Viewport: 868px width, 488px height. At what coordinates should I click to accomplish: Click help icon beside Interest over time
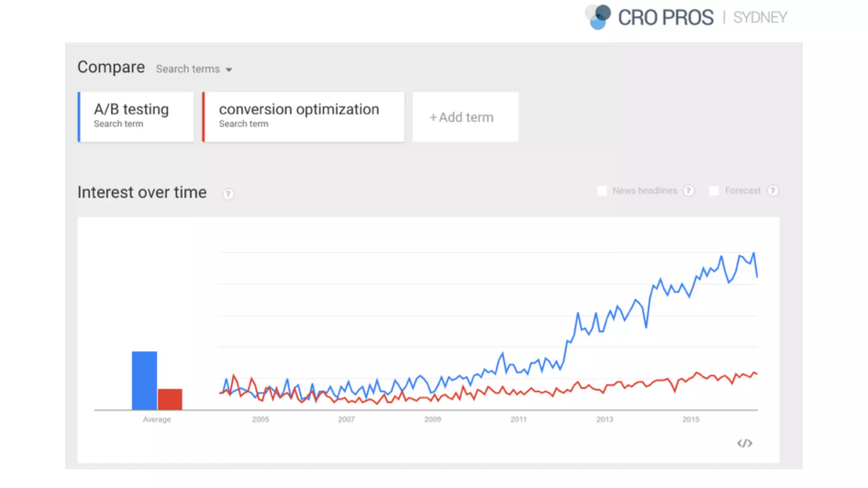coord(228,194)
